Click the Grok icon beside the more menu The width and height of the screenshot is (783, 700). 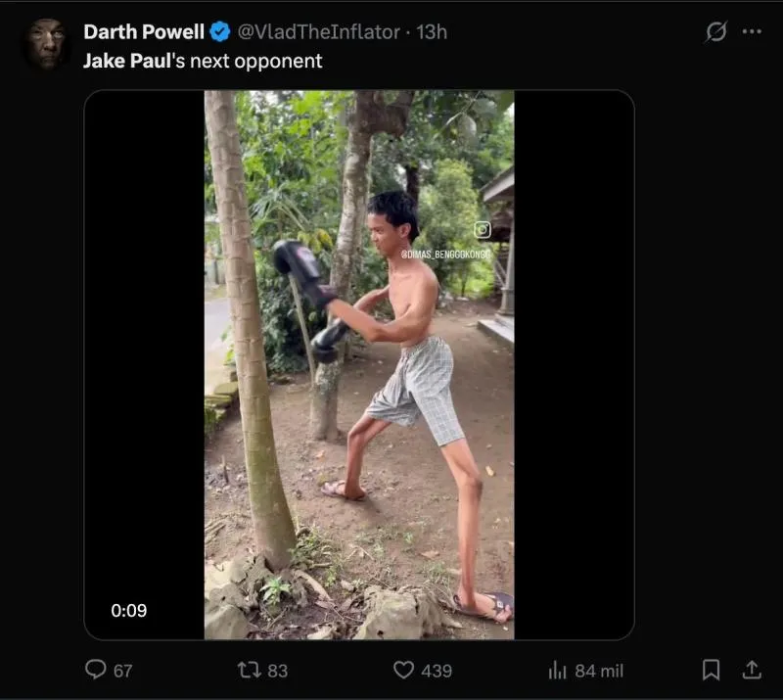click(716, 31)
